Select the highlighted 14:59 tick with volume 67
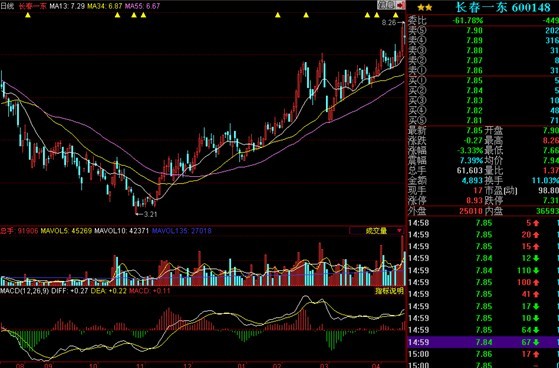 coord(483,342)
